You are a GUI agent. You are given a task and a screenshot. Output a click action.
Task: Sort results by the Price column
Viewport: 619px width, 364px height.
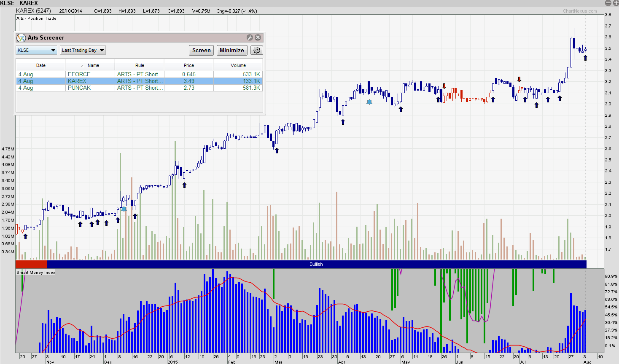point(189,65)
